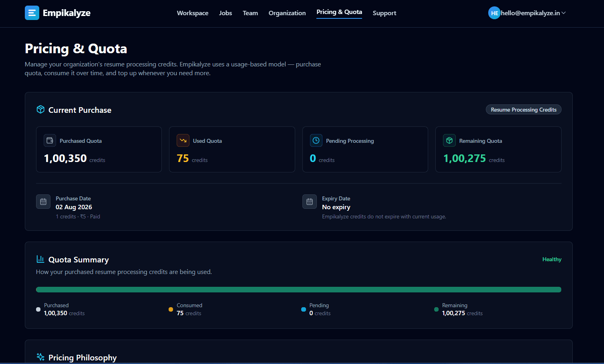604x364 pixels.
Task: Click the '1 credits · ₹5 · Paid' line
Action: [78, 216]
